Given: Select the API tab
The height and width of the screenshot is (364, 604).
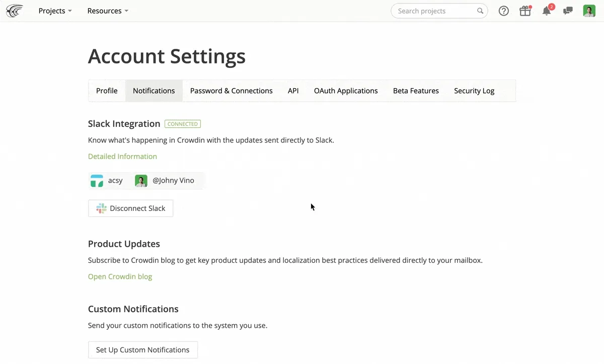Looking at the screenshot, I should coord(293,91).
